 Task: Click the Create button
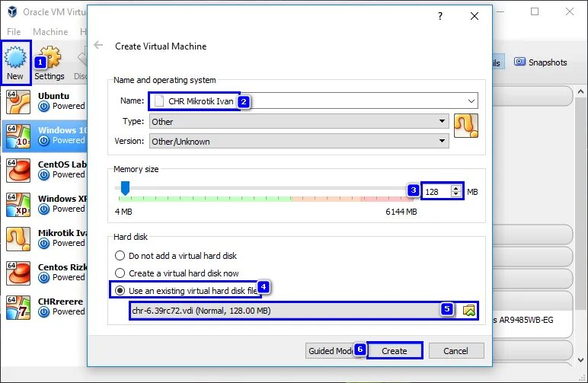(x=395, y=351)
